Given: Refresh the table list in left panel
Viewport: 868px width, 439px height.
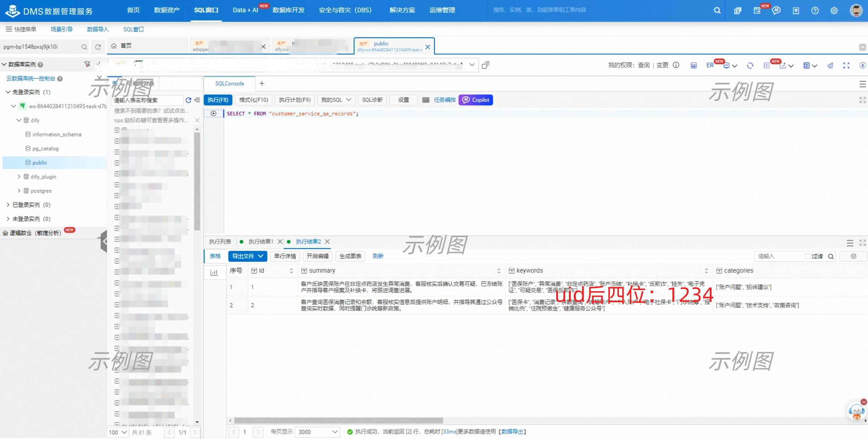Looking at the screenshot, I should point(188,100).
